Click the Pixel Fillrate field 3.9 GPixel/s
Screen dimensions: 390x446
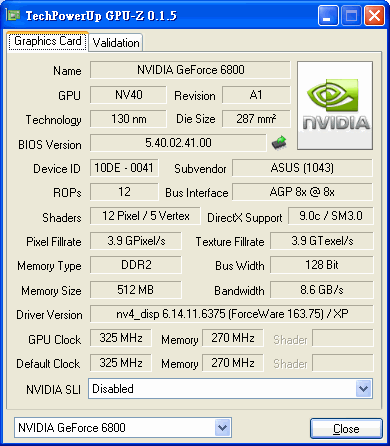pos(136,241)
